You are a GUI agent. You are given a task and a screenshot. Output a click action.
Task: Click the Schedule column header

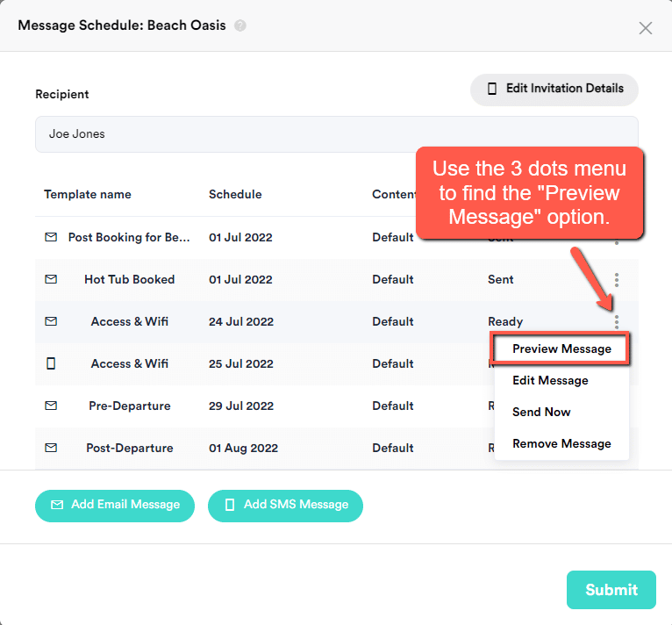tap(235, 194)
